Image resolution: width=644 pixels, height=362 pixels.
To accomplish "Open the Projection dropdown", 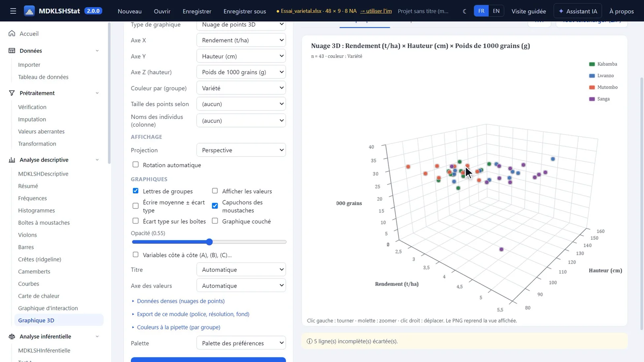I will pos(241,150).
